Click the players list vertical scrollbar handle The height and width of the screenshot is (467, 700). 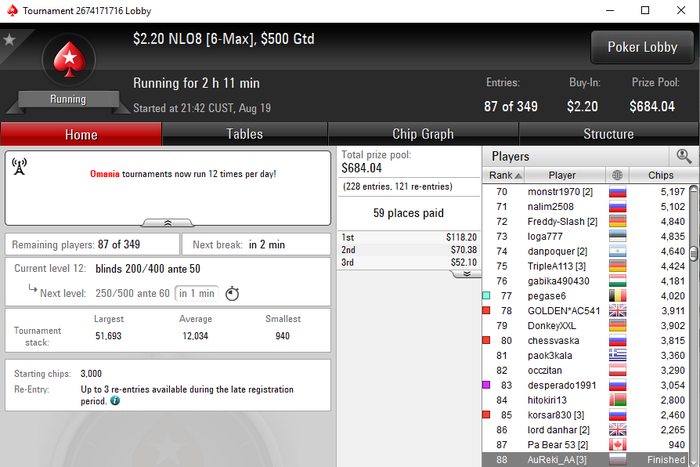693,254
